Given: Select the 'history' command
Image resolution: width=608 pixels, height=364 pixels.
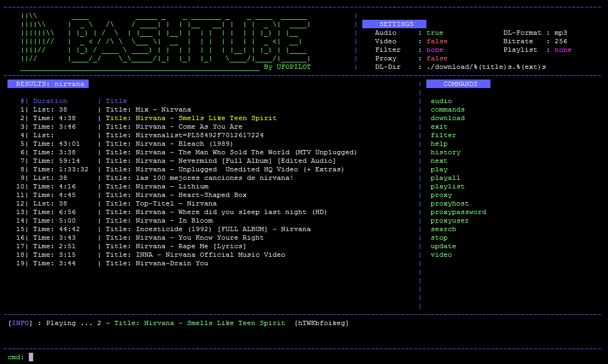Looking at the screenshot, I should (445, 152).
